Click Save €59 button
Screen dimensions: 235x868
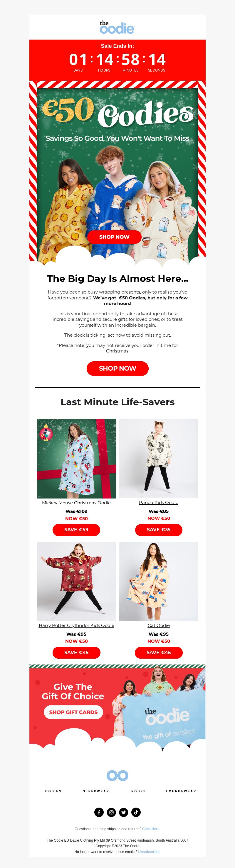click(x=76, y=529)
